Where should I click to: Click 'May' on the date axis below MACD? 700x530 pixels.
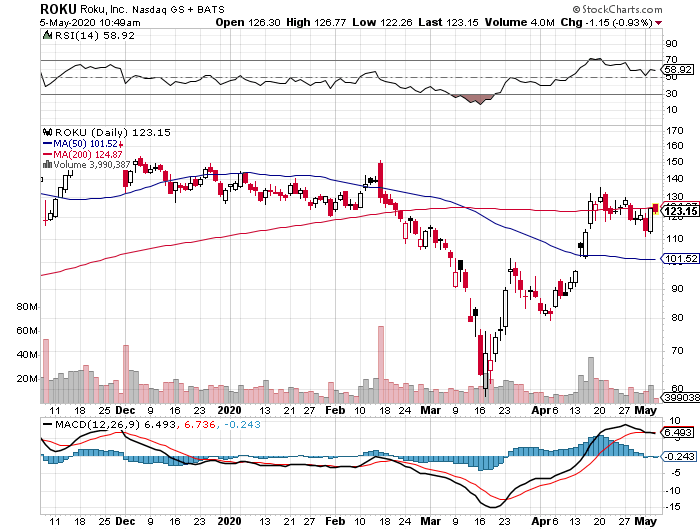646,521
